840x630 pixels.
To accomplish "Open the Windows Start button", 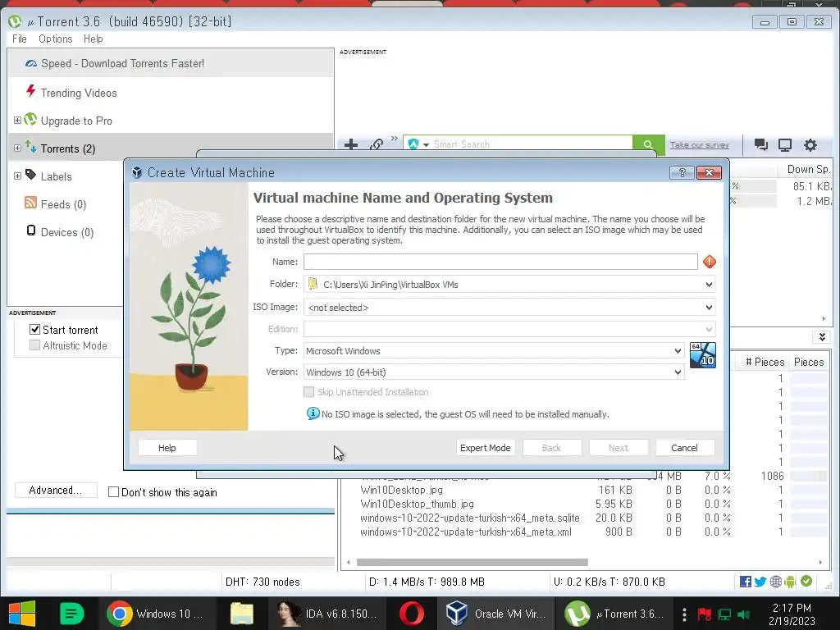I will tap(22, 614).
